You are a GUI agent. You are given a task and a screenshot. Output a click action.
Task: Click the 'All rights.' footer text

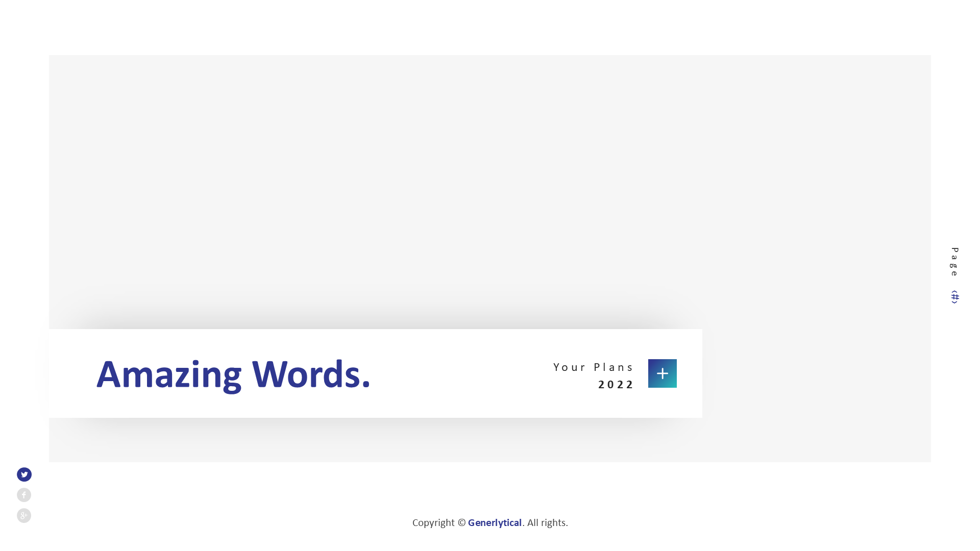pos(547,523)
